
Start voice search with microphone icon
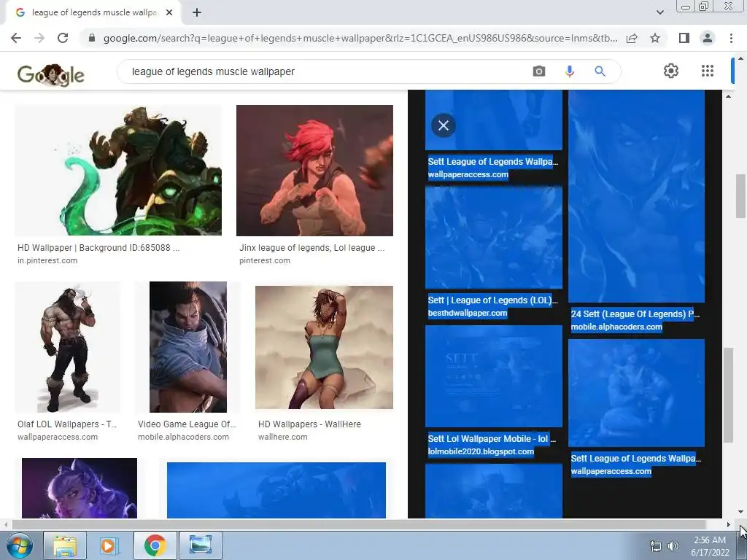tap(569, 71)
